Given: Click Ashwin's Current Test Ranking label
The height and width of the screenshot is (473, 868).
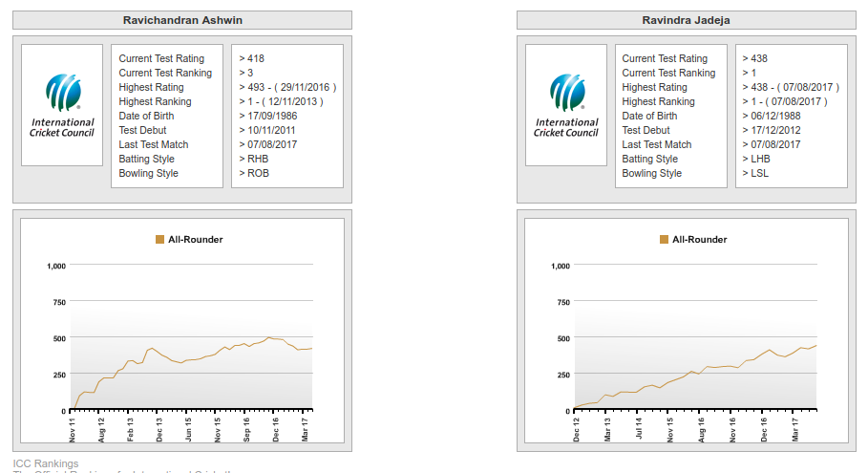Looking at the screenshot, I should coord(165,74).
